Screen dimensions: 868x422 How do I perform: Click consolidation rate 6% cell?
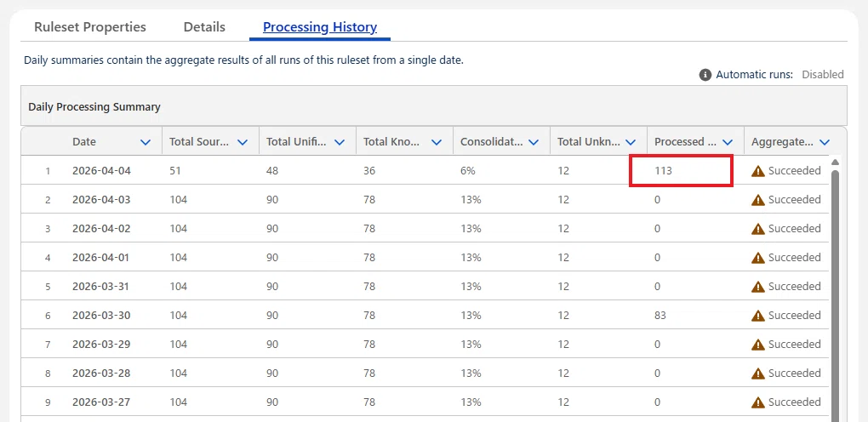pos(468,170)
